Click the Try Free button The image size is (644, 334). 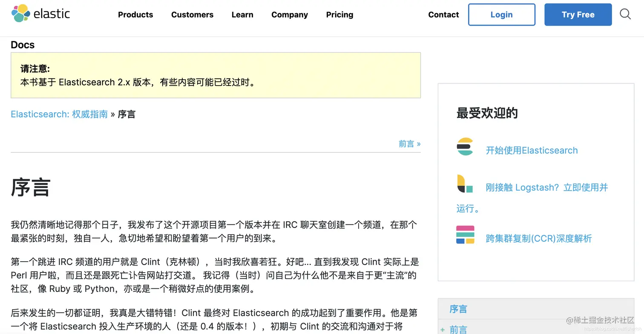click(578, 14)
